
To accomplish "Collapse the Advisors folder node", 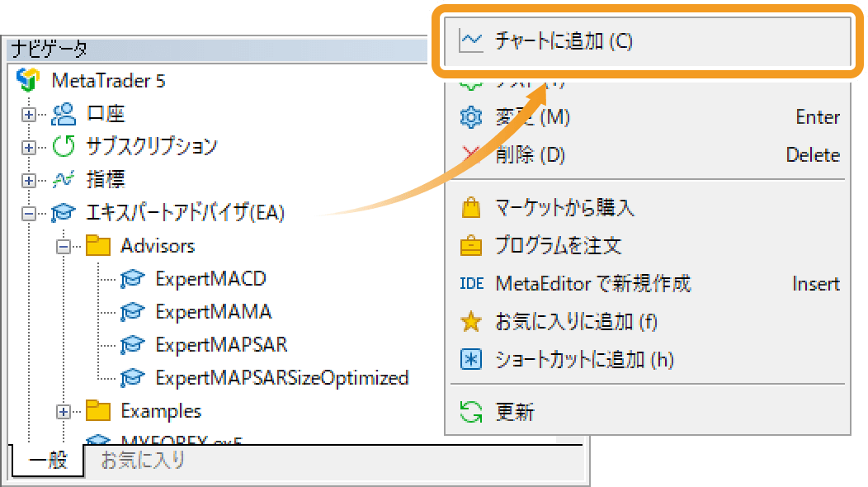I will point(64,247).
